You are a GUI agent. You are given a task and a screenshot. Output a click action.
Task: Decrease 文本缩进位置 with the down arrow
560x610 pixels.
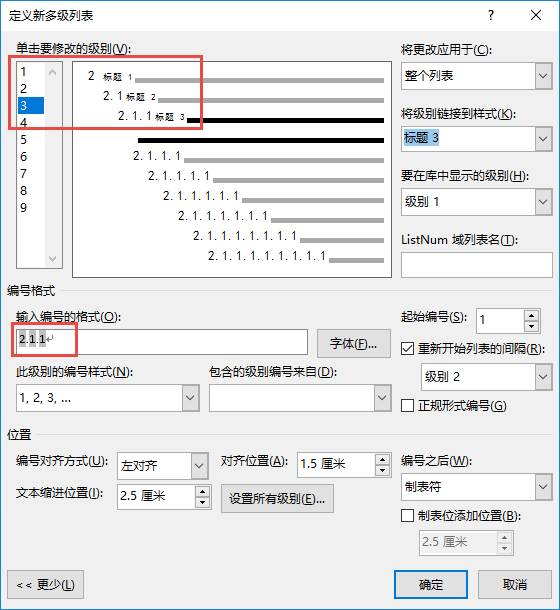tap(202, 503)
